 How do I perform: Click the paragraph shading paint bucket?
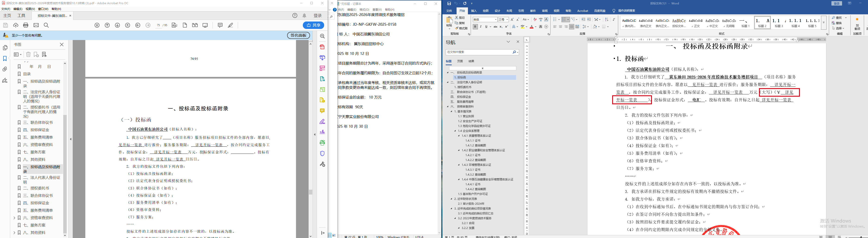tap(595, 27)
